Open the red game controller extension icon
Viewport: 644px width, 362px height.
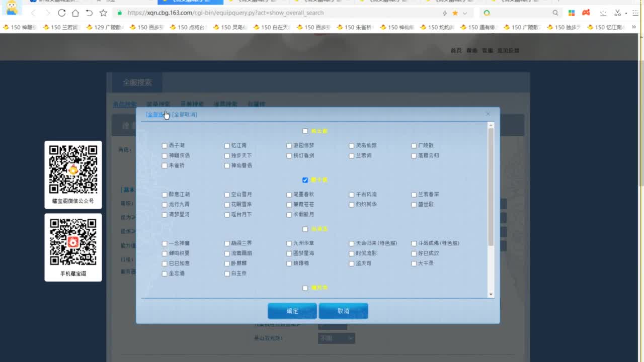pyautogui.click(x=586, y=13)
